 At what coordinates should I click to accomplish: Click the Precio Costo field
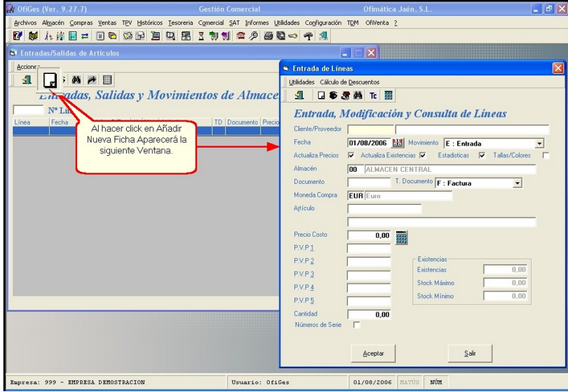(369, 235)
